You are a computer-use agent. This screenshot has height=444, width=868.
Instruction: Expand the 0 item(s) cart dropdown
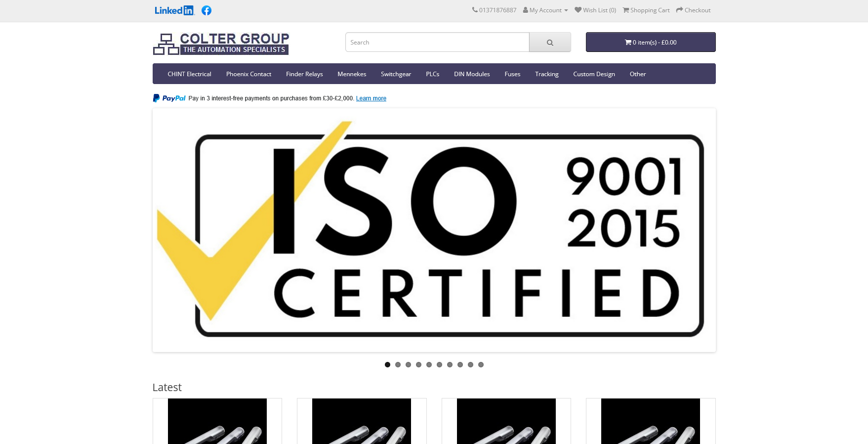pos(650,43)
